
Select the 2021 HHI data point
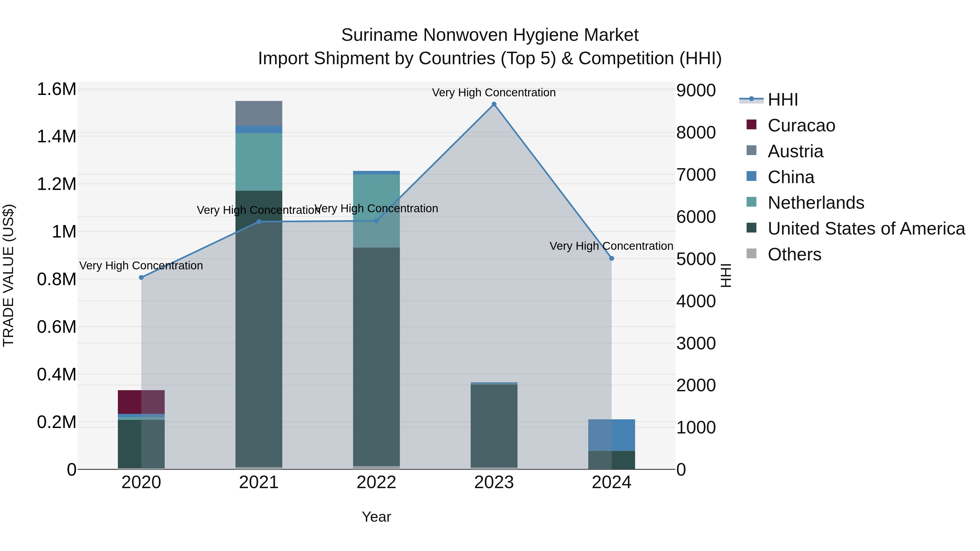pos(259,222)
